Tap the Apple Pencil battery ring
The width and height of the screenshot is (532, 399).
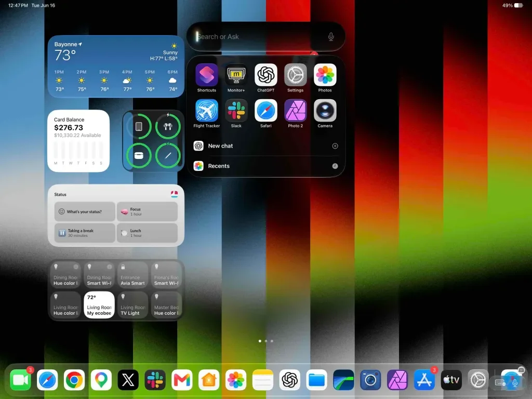[x=168, y=155]
